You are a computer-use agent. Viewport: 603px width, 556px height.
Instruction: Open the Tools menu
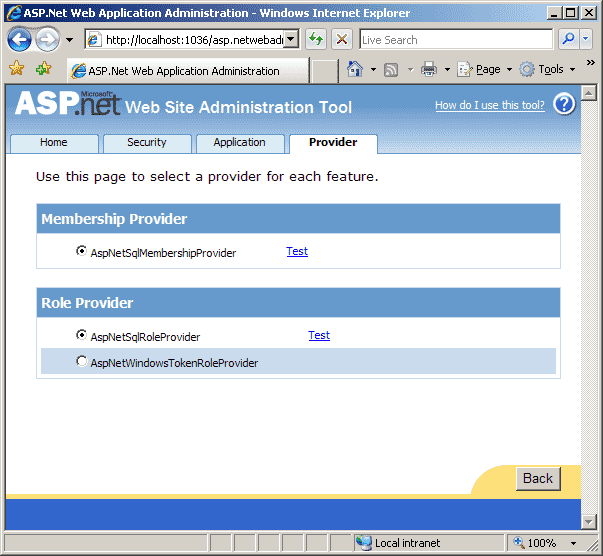548,70
